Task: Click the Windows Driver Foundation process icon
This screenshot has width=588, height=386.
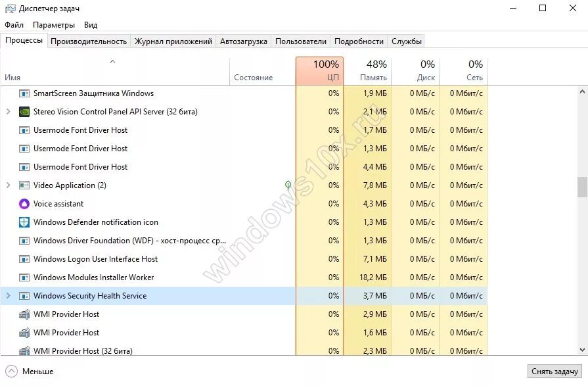Action: click(x=24, y=240)
